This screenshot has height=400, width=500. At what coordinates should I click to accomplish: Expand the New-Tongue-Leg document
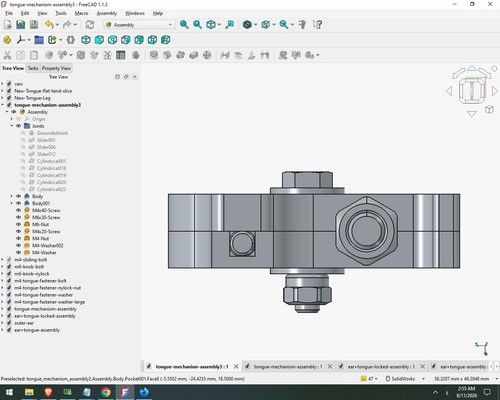pos(3,98)
